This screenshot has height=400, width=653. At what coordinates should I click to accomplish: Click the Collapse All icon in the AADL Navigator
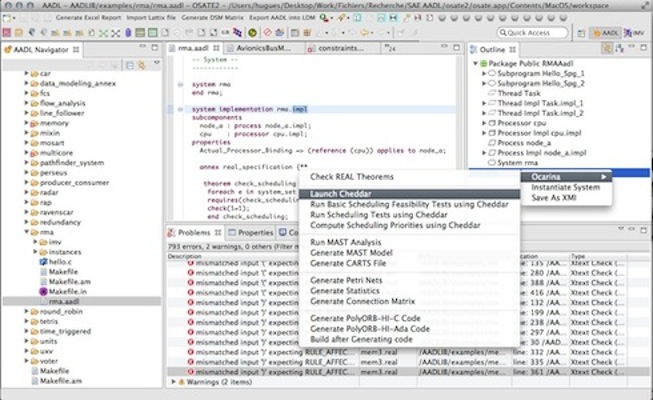130,65
